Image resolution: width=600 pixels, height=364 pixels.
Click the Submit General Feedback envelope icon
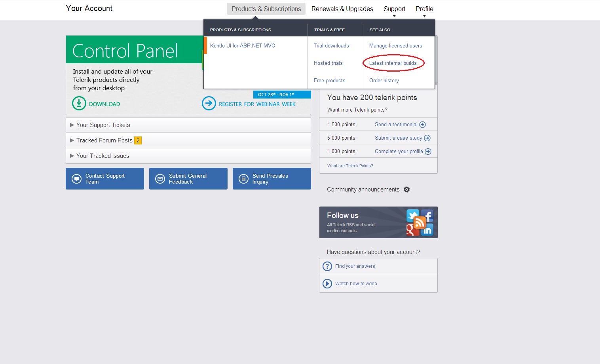160,179
